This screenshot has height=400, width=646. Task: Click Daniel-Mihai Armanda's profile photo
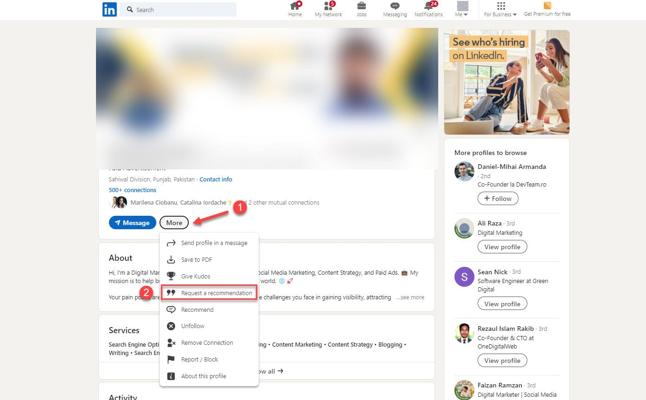464,171
